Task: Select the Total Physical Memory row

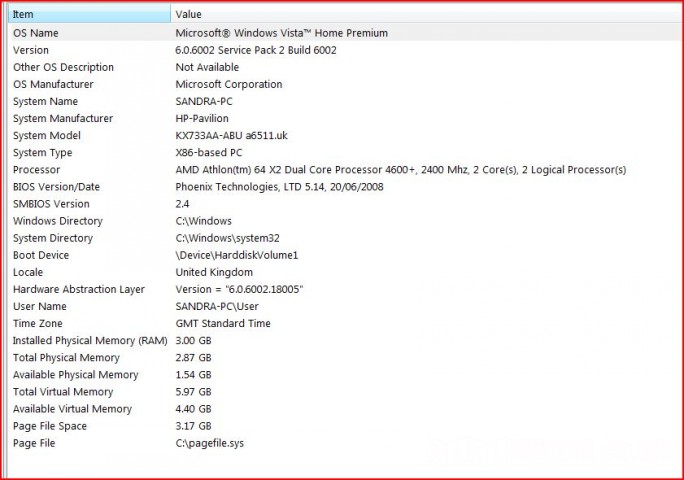Action: pos(66,357)
